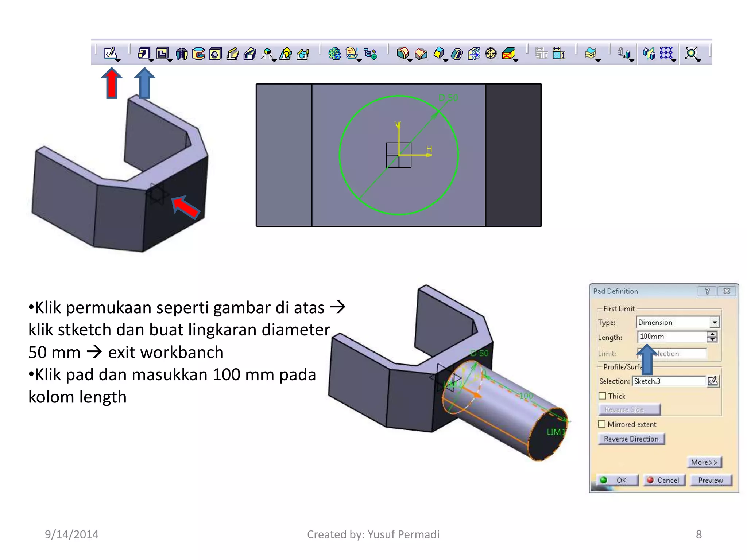Select the Stiffener tool icon
Image resolution: width=747 pixels, height=560 pixels.
pyautogui.click(x=267, y=54)
